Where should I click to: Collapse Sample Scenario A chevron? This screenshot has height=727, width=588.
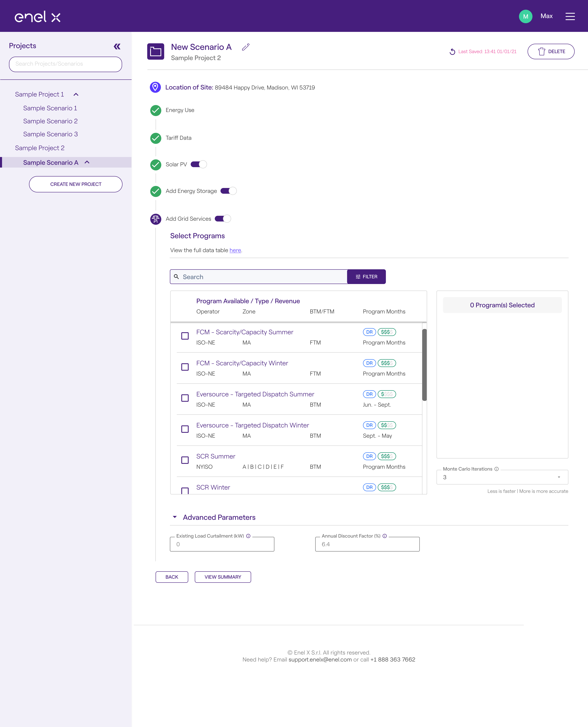pos(87,162)
